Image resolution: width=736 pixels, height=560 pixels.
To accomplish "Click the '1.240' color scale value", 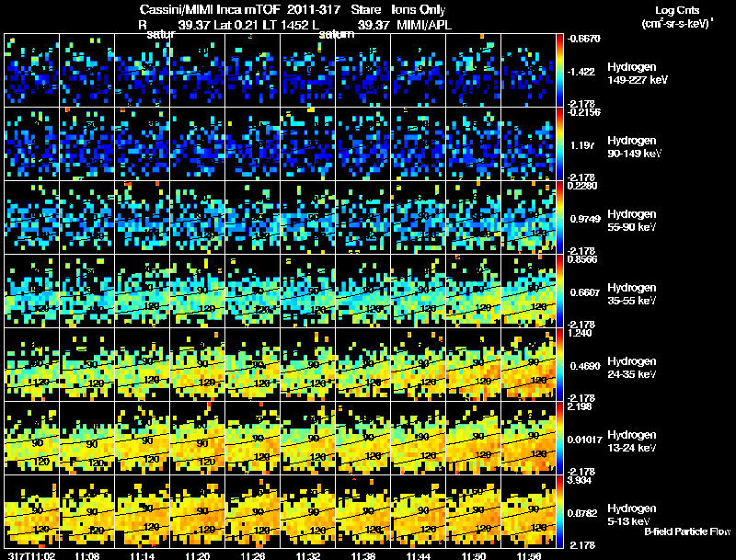I will click(580, 333).
